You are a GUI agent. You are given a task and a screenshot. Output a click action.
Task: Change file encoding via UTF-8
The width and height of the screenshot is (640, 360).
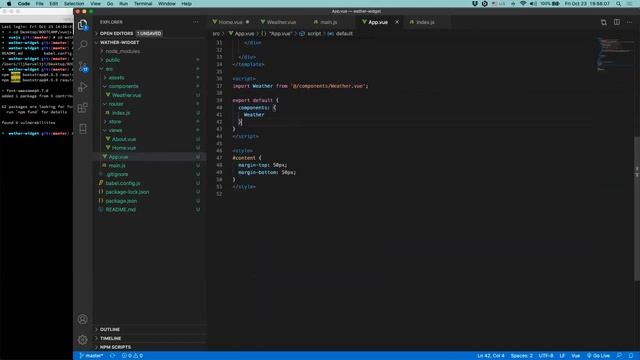pos(546,356)
